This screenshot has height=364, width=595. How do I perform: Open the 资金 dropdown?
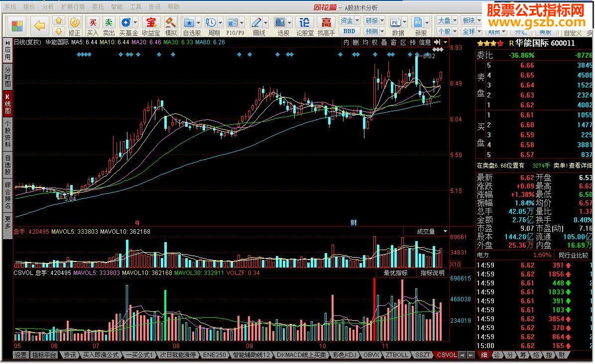350,20
